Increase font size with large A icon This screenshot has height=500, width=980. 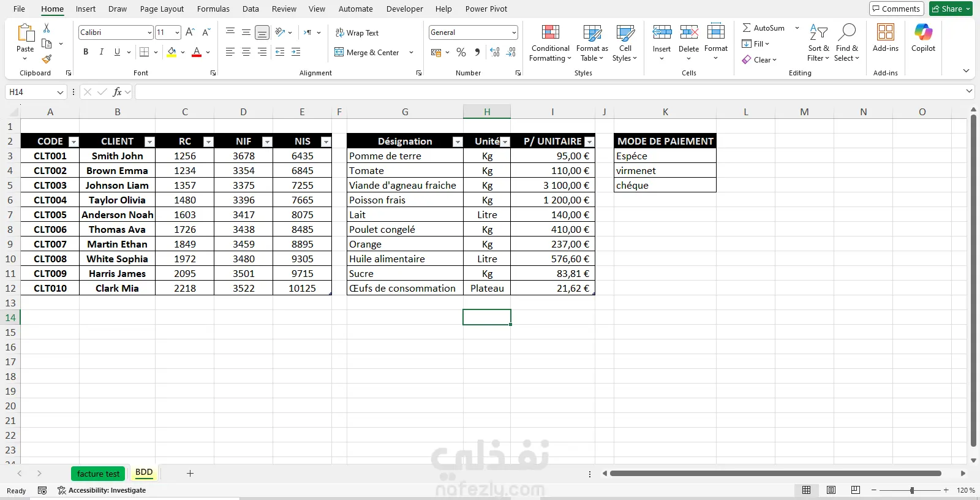[x=190, y=32]
